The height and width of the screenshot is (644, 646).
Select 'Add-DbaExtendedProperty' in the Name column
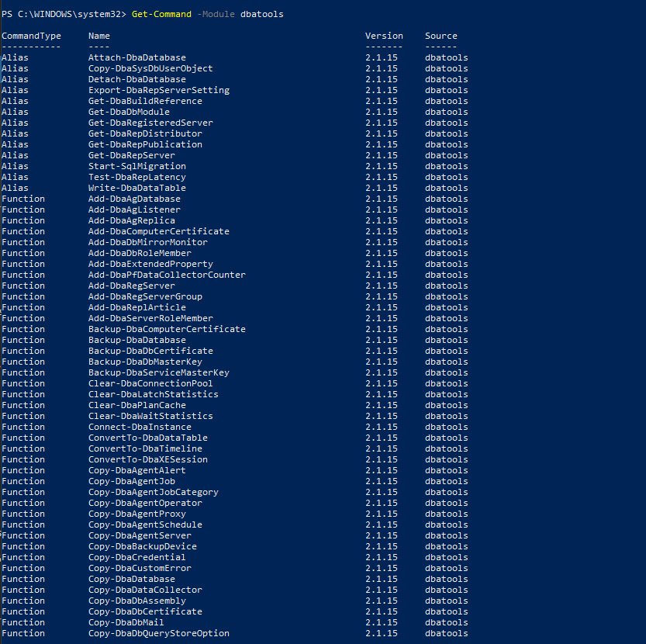[150, 264]
